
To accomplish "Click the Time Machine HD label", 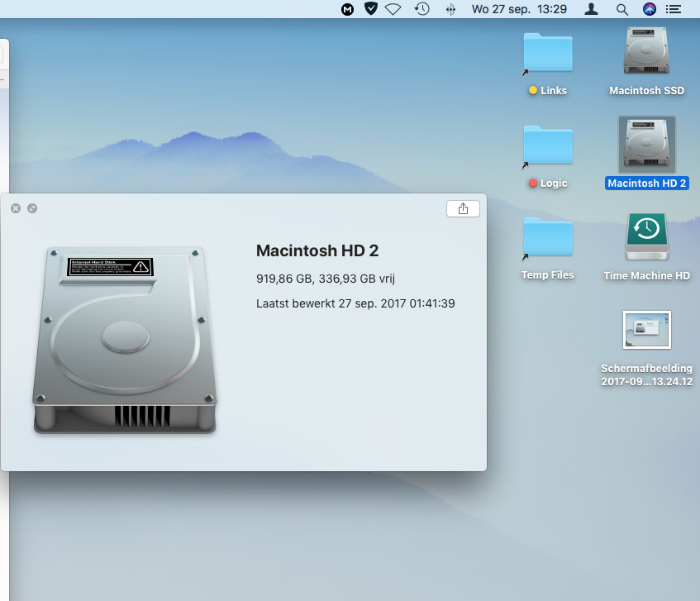I will click(647, 276).
